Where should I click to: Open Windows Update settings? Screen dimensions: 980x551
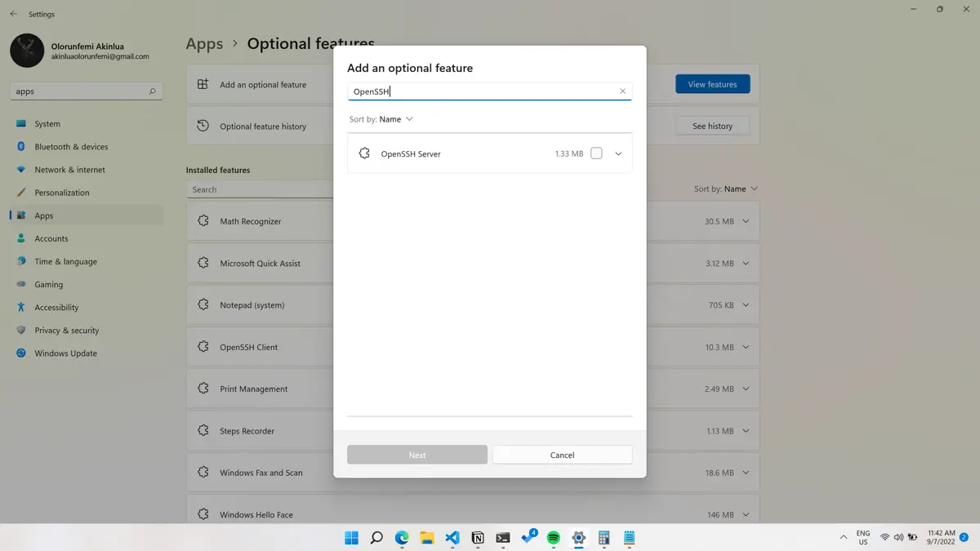[x=87, y=353]
